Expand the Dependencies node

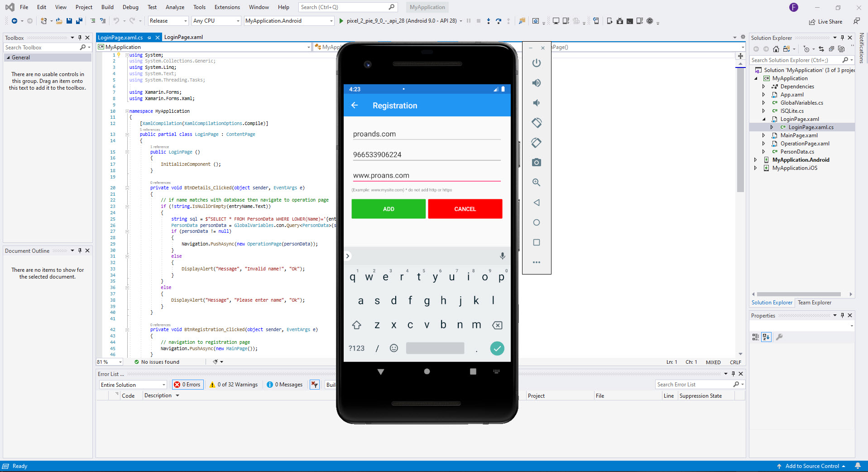coord(763,87)
